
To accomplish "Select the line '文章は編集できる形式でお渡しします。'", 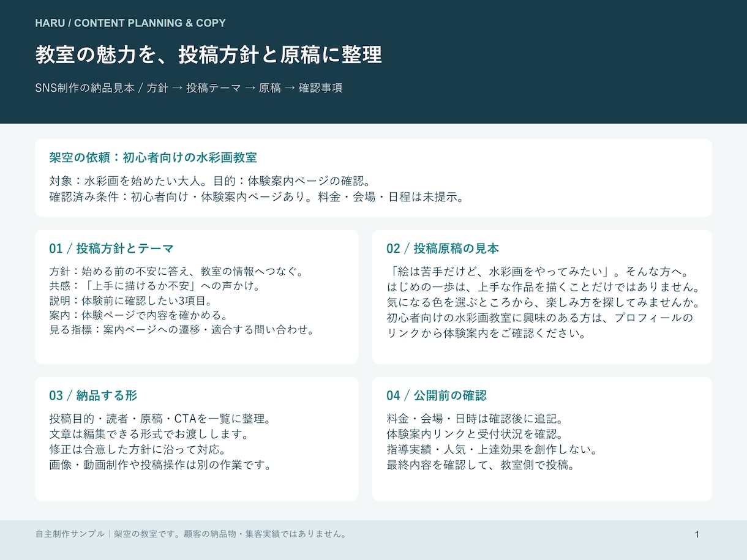I will pyautogui.click(x=148, y=435).
